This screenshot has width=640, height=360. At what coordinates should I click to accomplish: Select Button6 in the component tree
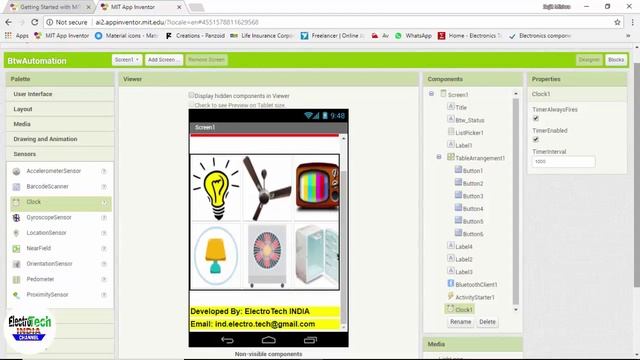click(x=473, y=234)
